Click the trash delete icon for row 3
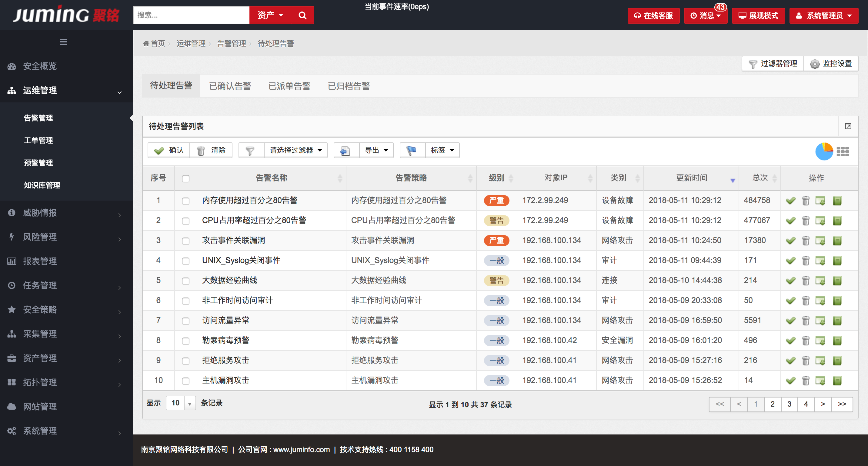 805,241
